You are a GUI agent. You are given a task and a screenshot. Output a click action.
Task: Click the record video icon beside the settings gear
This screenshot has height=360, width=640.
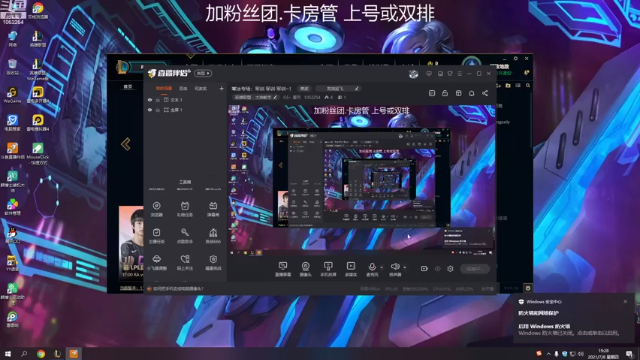coord(424,269)
